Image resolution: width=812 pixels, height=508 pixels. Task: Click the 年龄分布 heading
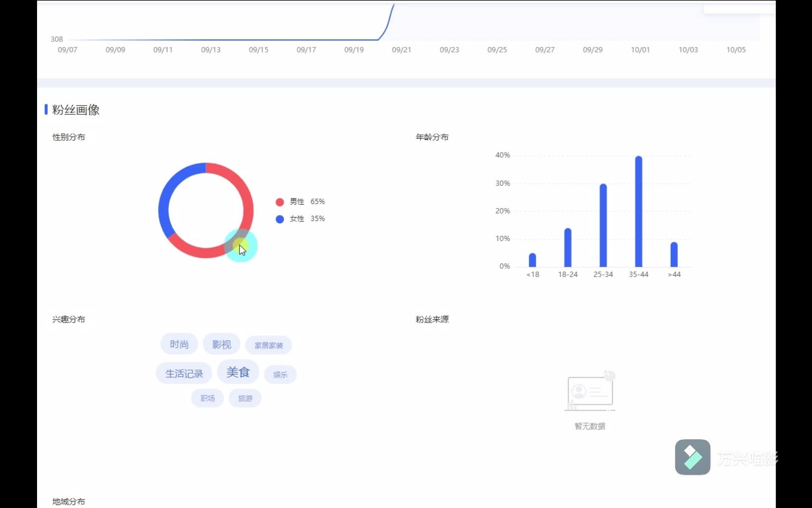tap(432, 137)
